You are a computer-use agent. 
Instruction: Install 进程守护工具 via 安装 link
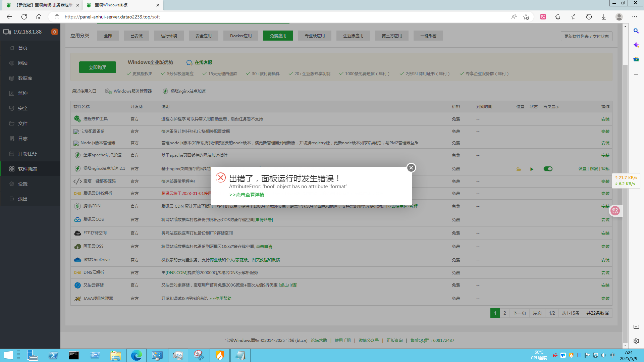pyautogui.click(x=605, y=119)
